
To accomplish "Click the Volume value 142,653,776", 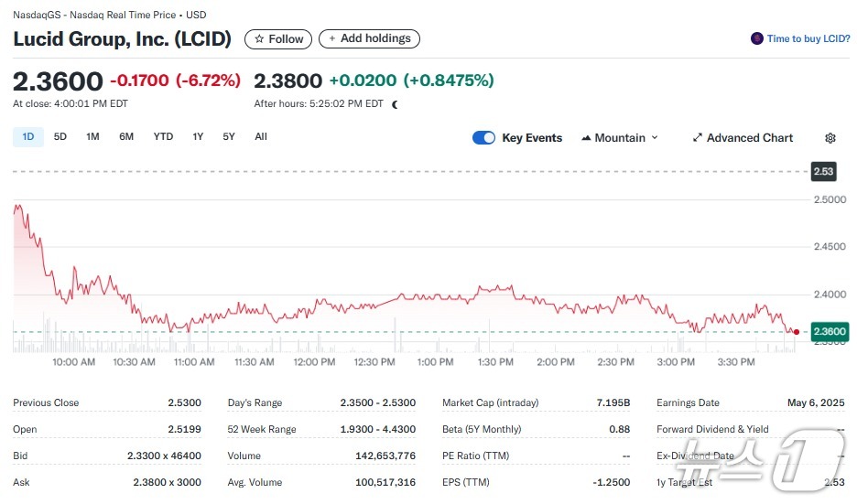I will point(385,456).
